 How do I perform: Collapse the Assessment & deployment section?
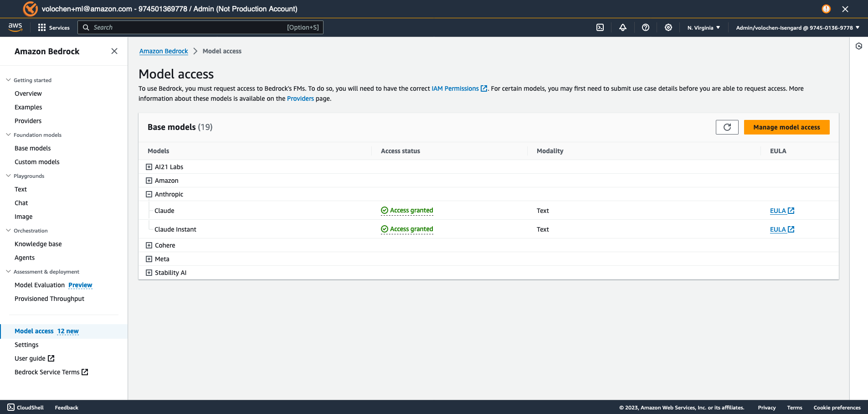[8, 271]
